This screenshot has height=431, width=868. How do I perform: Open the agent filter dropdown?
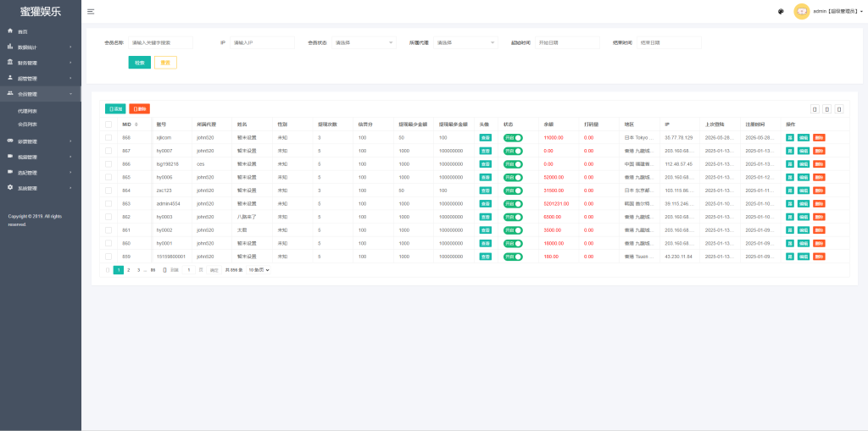(465, 42)
